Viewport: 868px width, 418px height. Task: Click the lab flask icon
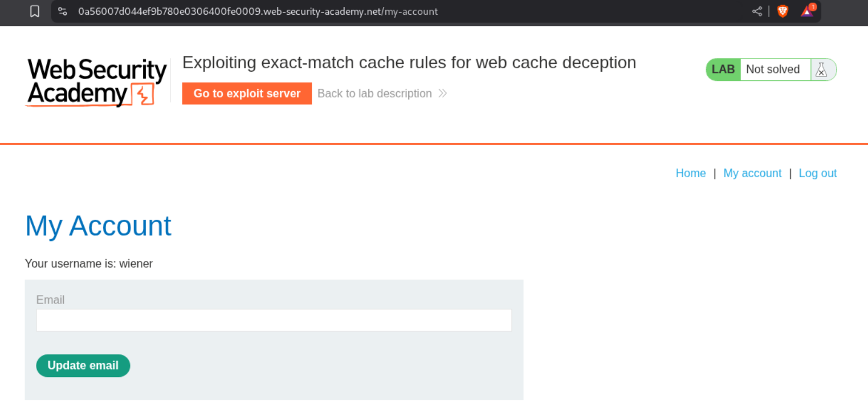click(821, 69)
